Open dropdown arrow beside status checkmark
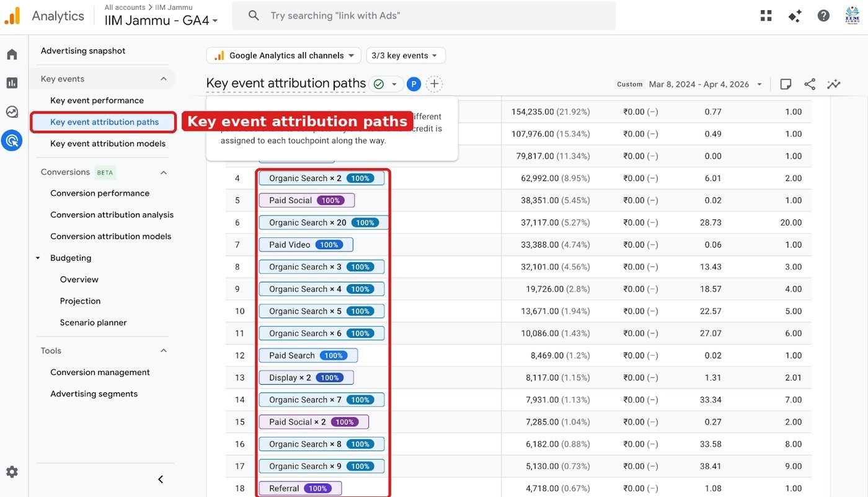Viewport: 868px width, 497px height. (394, 84)
